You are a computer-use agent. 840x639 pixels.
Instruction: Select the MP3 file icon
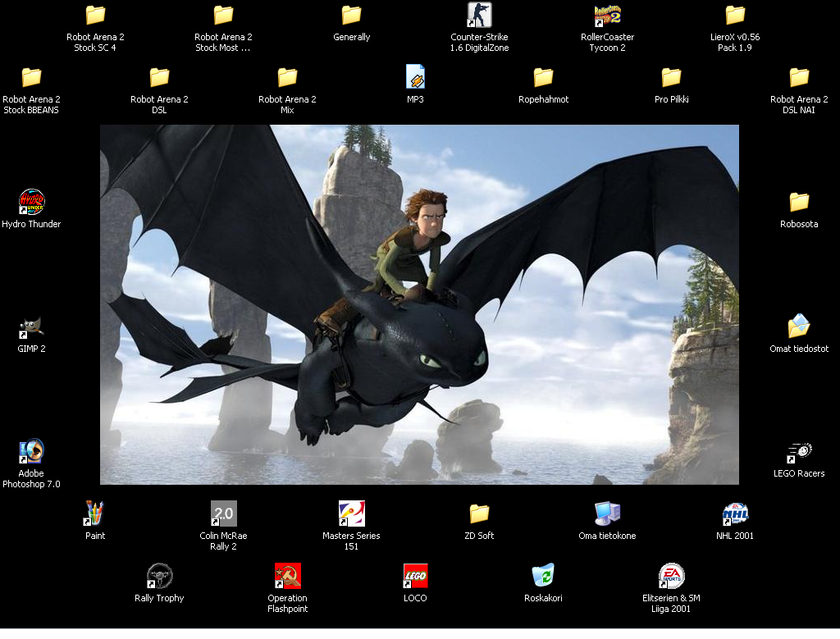click(x=415, y=77)
